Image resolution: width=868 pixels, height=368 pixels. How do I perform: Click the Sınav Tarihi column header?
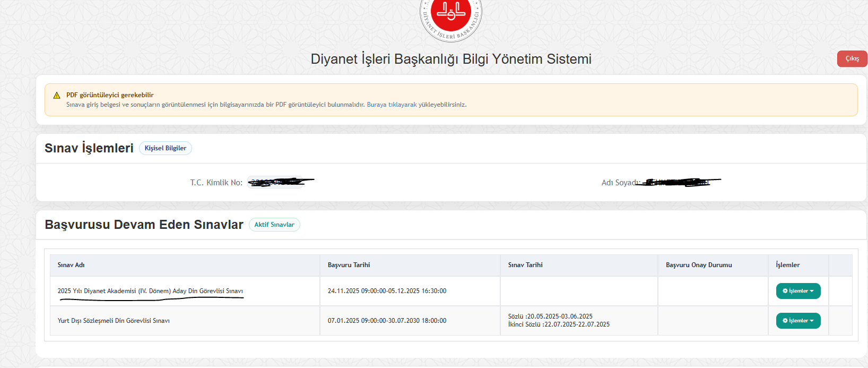tap(525, 265)
